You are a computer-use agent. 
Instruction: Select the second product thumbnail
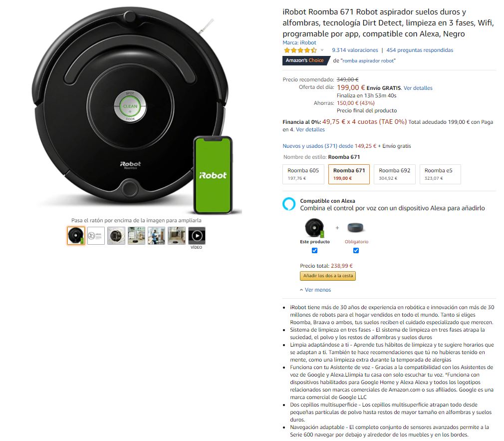tap(96, 236)
